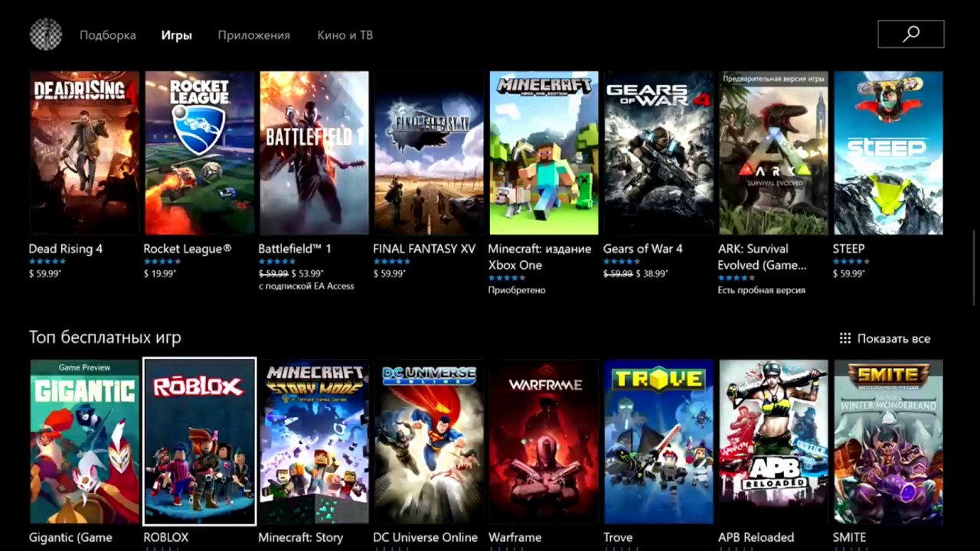
Task: Click the ARK: Survival Evolved title text
Action: pyautogui.click(x=763, y=257)
